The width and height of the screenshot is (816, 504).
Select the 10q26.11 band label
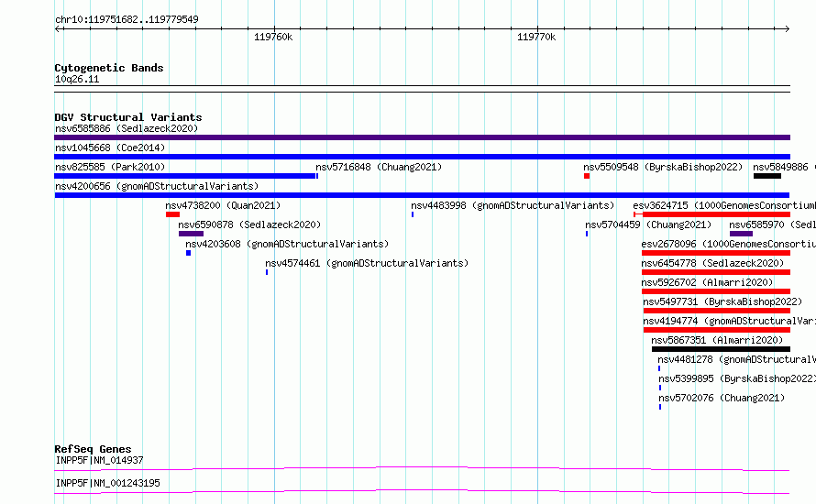pos(77,79)
